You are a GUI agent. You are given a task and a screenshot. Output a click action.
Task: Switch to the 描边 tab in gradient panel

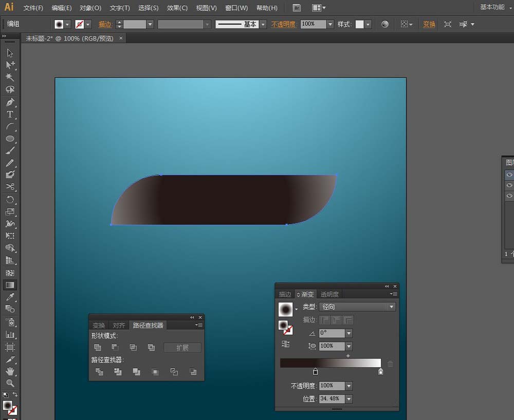pos(285,294)
